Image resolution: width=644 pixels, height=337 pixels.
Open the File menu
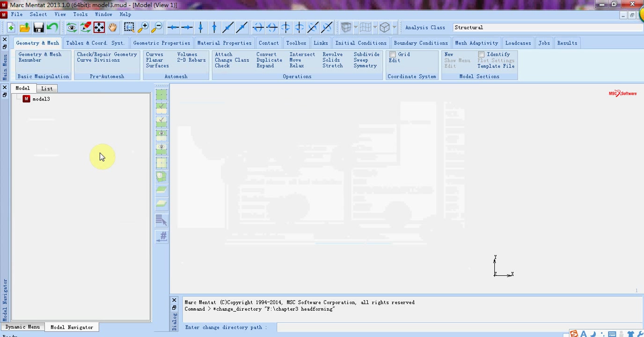coord(17,15)
